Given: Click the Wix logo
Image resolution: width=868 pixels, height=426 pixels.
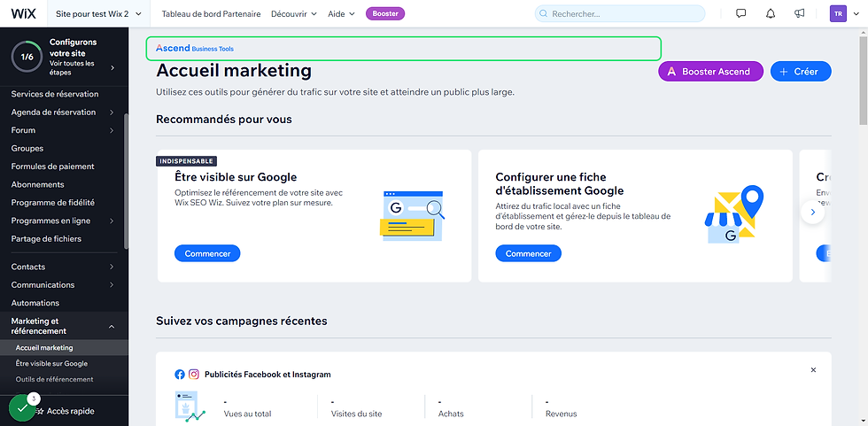Looking at the screenshot, I should 23,14.
